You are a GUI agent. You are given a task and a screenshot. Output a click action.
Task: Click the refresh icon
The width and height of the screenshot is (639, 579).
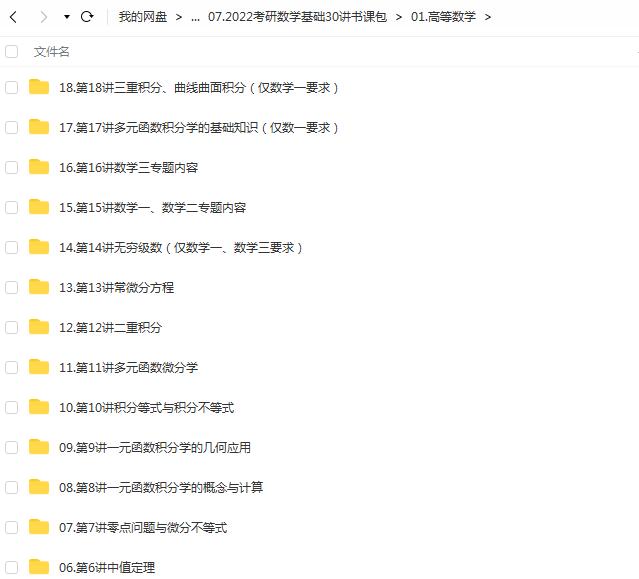(87, 17)
